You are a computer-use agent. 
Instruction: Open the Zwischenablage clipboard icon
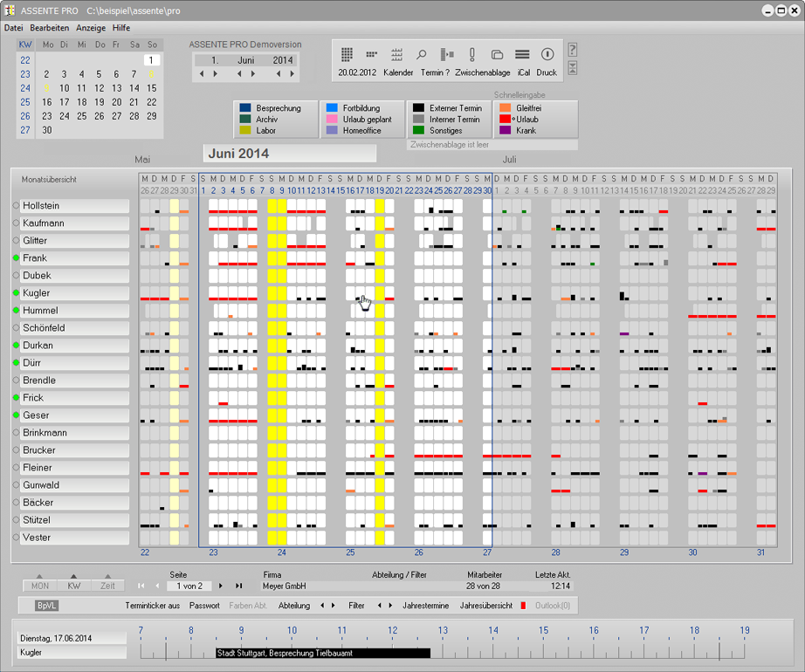(x=497, y=54)
